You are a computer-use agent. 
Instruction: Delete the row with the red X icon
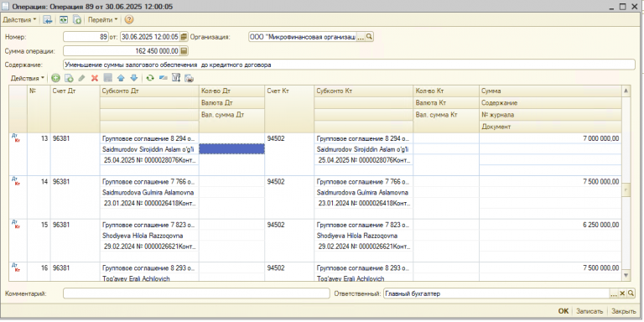95,78
